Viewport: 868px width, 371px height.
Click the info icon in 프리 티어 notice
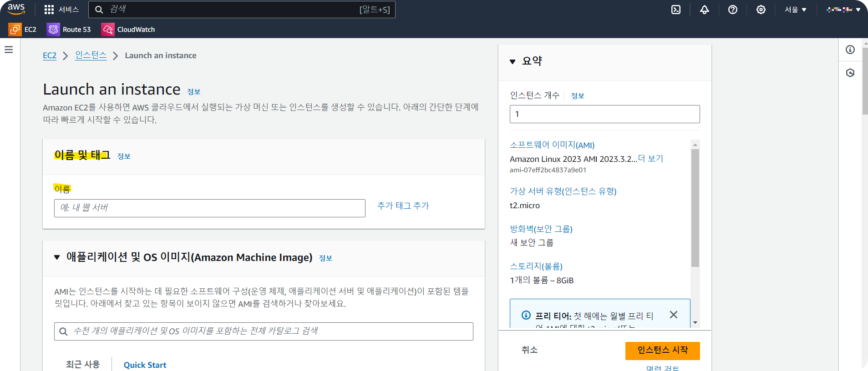[x=526, y=315]
